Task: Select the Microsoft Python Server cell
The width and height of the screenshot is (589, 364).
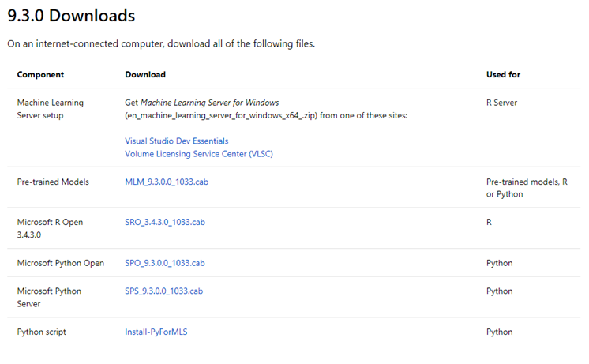Action: click(x=49, y=297)
